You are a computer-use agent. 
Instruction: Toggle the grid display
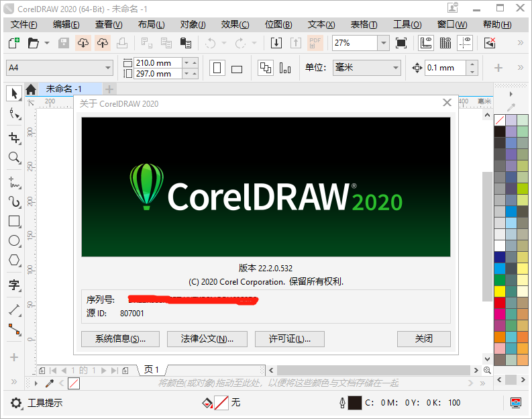pyautogui.click(x=445, y=43)
